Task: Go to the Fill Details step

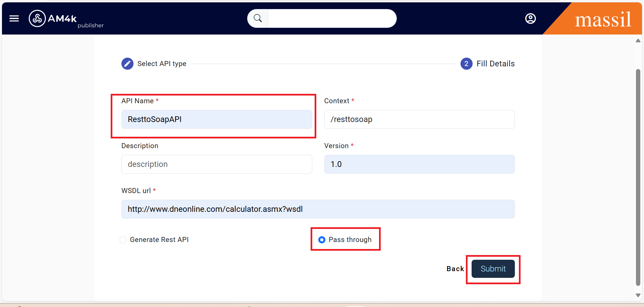Action: click(x=495, y=64)
